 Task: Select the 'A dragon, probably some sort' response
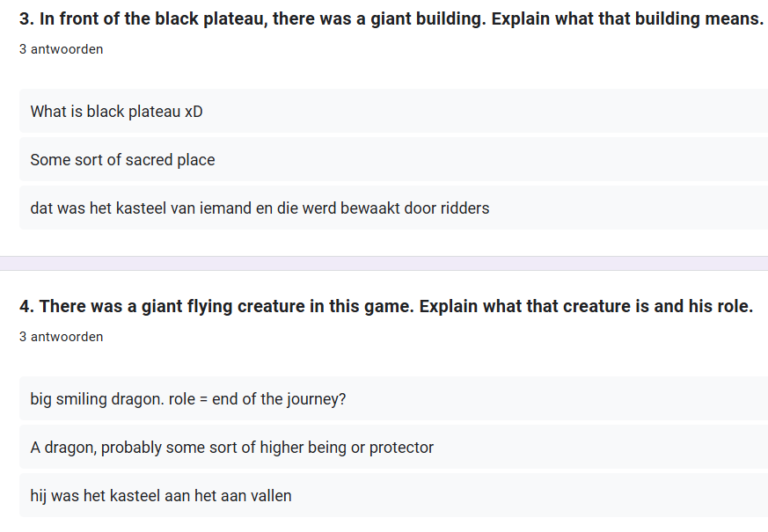coord(231,448)
